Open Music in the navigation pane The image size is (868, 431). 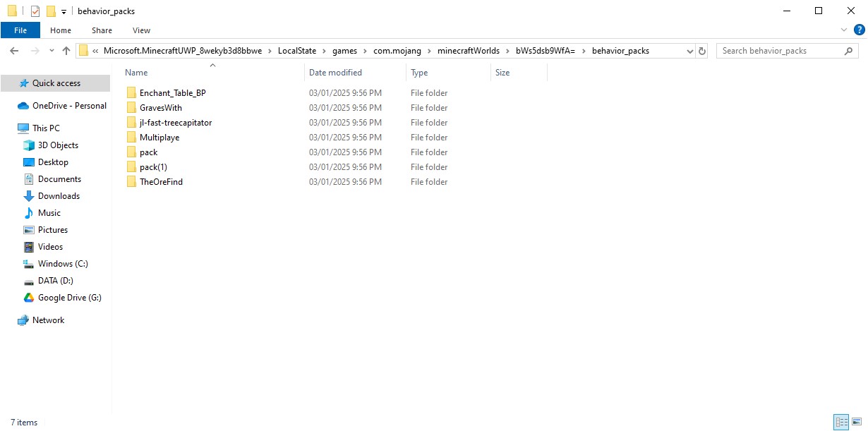[x=49, y=213]
